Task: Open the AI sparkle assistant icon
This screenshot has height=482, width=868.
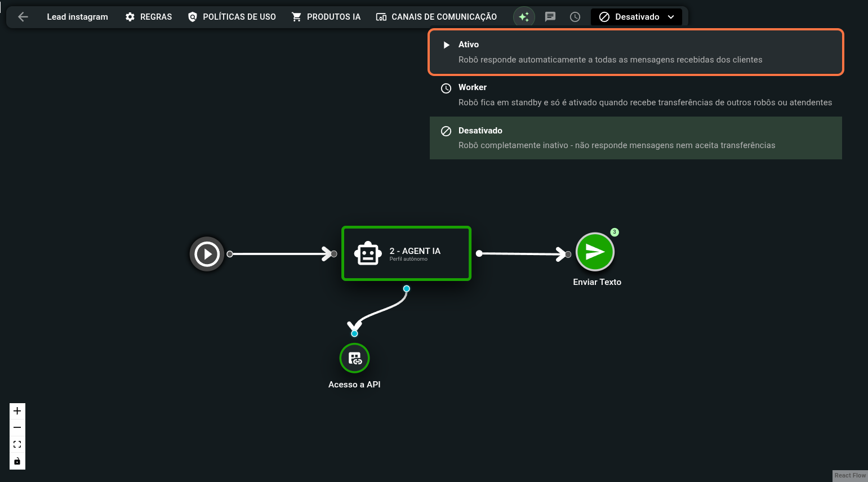Action: tap(524, 17)
